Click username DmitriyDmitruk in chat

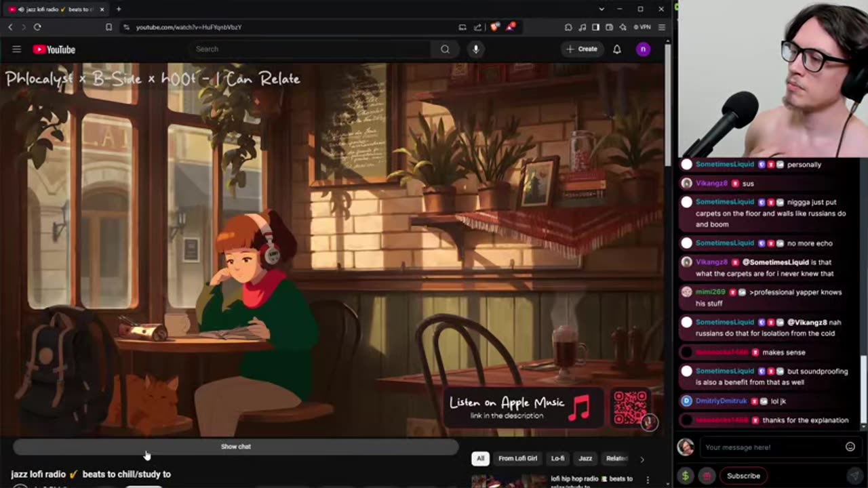tap(721, 401)
